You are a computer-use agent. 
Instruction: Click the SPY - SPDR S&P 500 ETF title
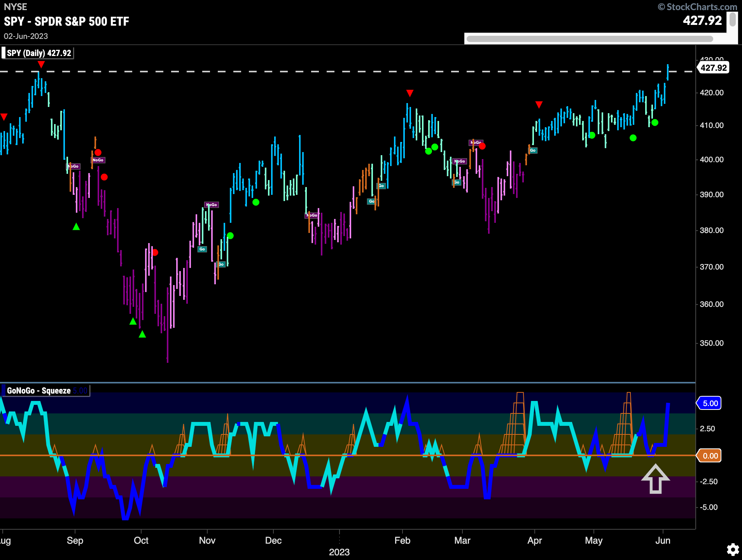[66, 21]
